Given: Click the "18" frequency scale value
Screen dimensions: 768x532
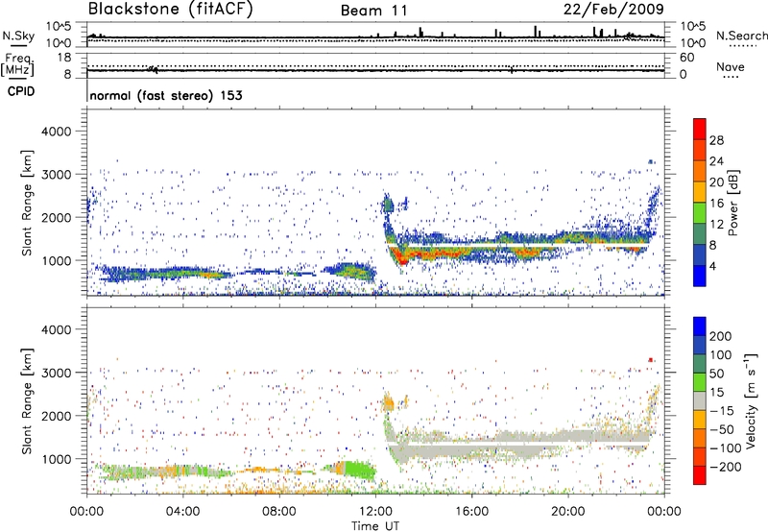Looking at the screenshot, I should click(x=64, y=58).
